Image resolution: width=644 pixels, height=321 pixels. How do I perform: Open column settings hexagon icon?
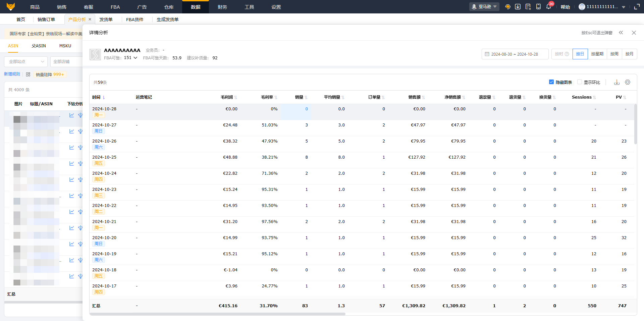tap(628, 82)
